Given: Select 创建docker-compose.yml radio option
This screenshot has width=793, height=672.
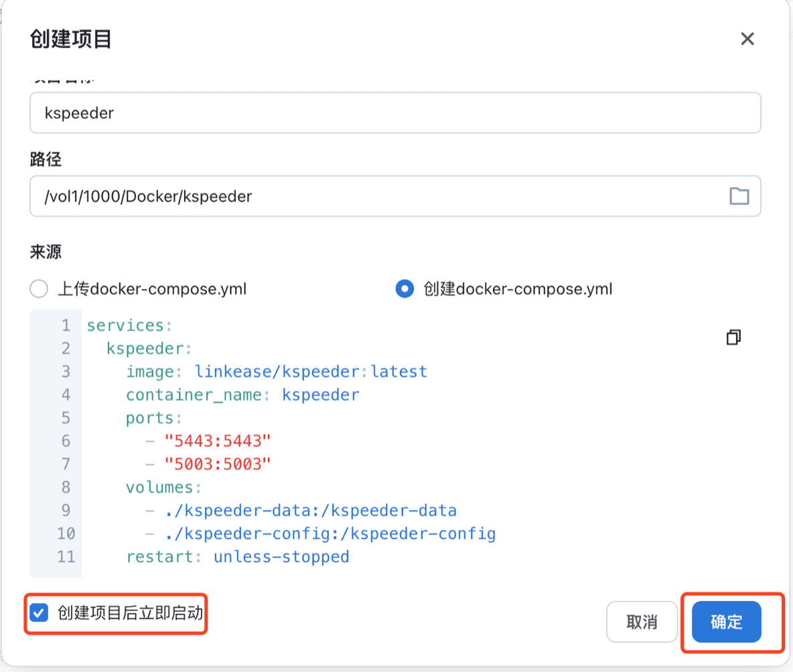Looking at the screenshot, I should tap(405, 289).
